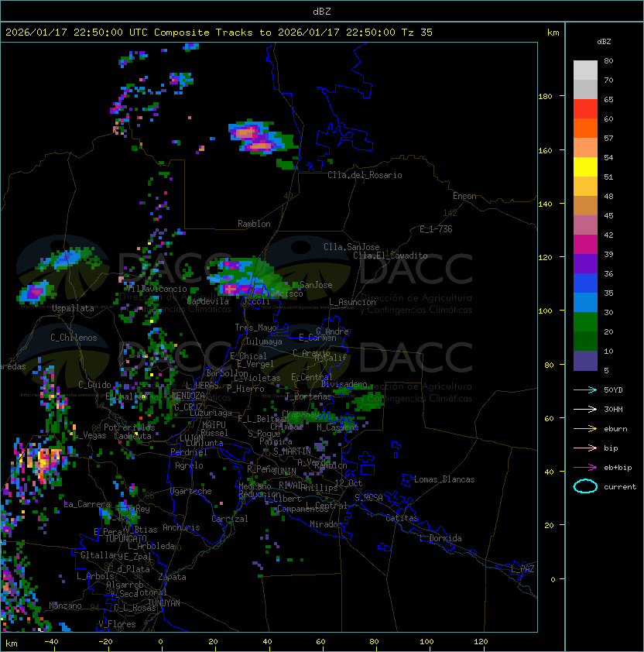Click the cyan 'current' ellipse symbol

tap(585, 486)
